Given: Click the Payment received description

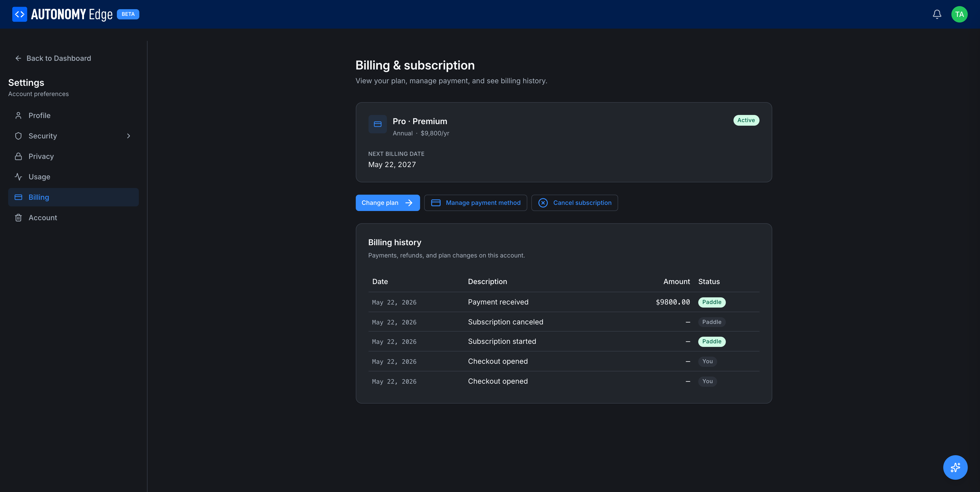Looking at the screenshot, I should pos(498,302).
